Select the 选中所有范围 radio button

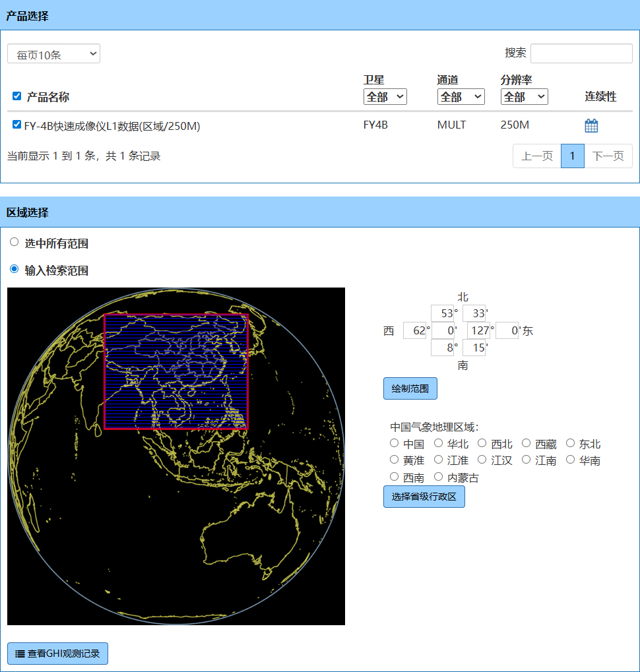coord(15,242)
